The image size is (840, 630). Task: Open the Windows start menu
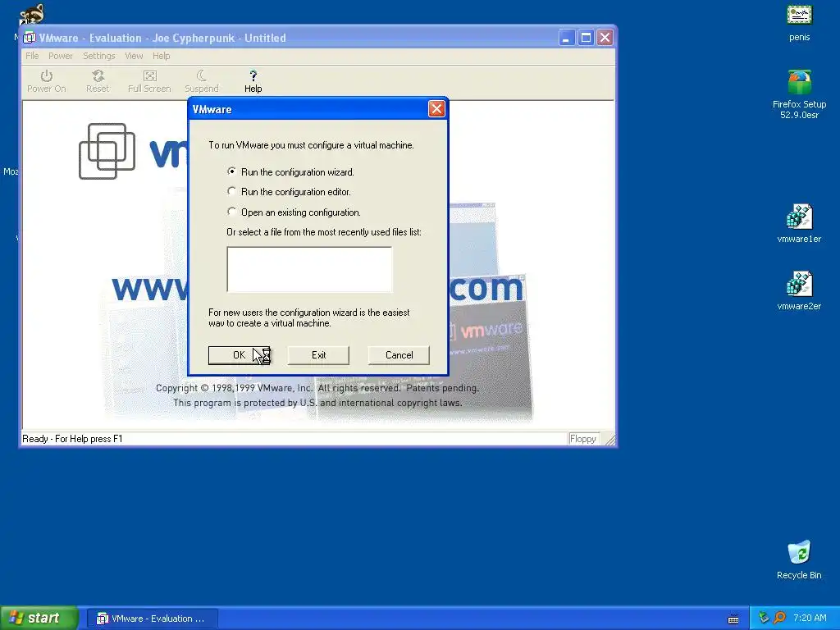[39, 618]
